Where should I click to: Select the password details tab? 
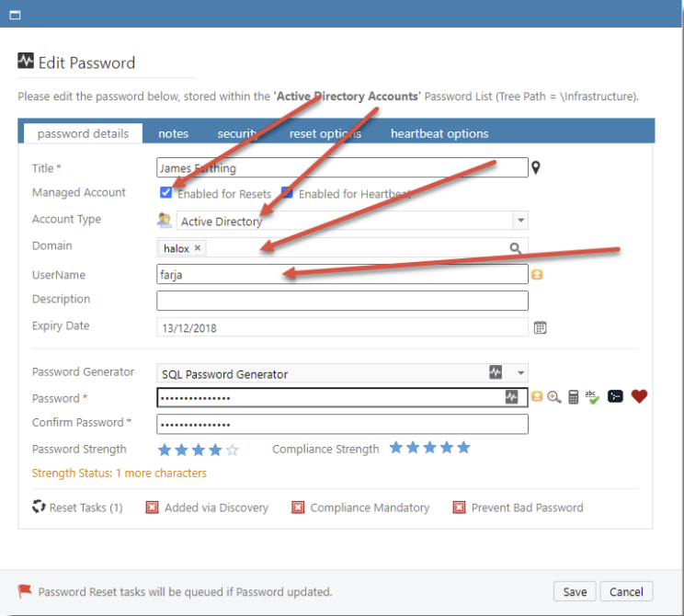tap(83, 133)
